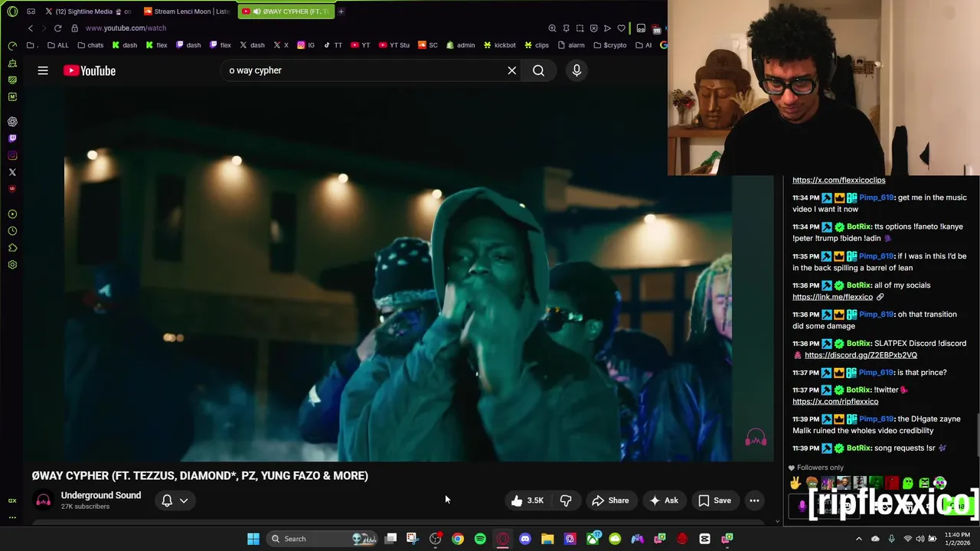
Task: Select the ØWAY CYPHER YouTube tab
Action: pos(285,11)
